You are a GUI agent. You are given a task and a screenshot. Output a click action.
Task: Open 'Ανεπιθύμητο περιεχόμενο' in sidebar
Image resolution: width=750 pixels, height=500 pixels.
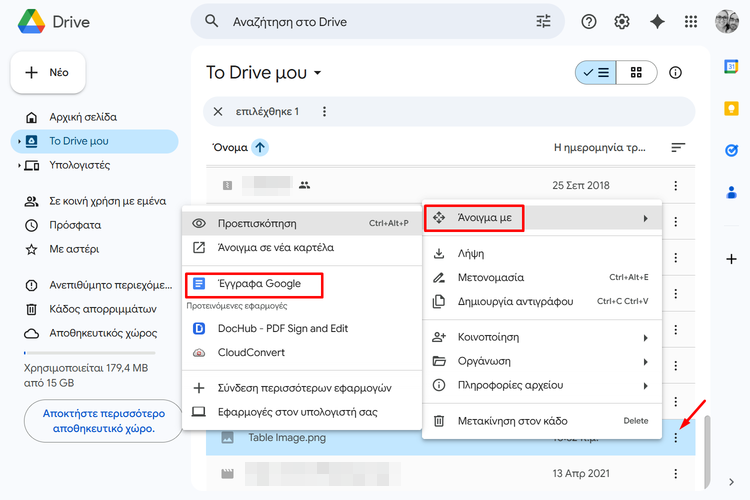pos(94,286)
